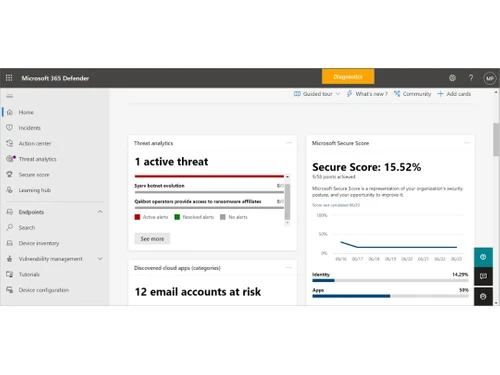The width and height of the screenshot is (500, 375).
Task: Click the Incidents shield icon
Action: (x=10, y=128)
